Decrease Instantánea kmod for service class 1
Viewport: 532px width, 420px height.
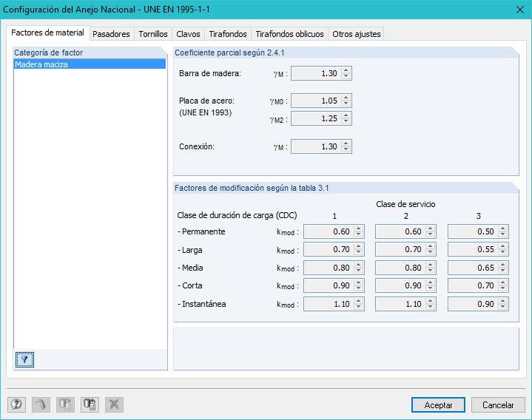358,307
